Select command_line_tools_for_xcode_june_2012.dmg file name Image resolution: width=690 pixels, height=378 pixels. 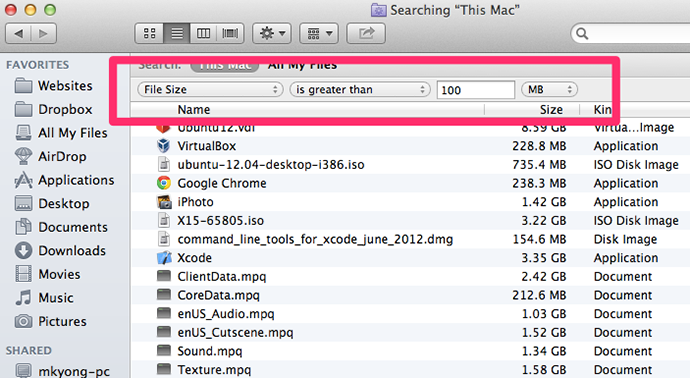(x=315, y=239)
